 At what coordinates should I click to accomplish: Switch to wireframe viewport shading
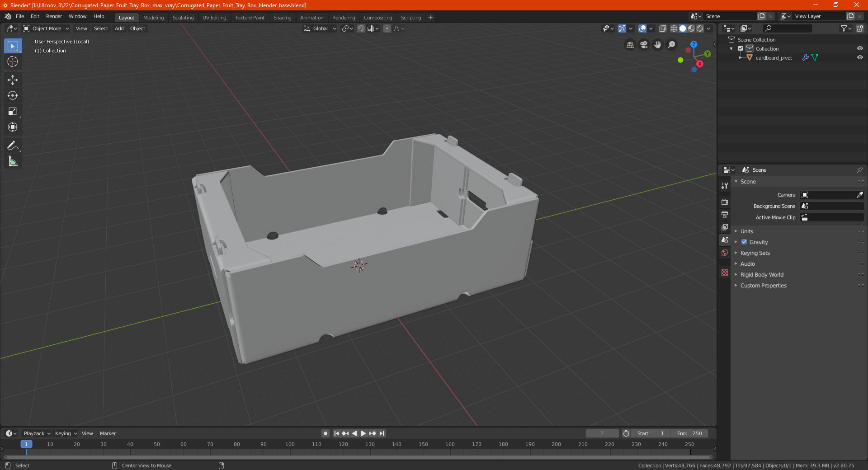674,28
